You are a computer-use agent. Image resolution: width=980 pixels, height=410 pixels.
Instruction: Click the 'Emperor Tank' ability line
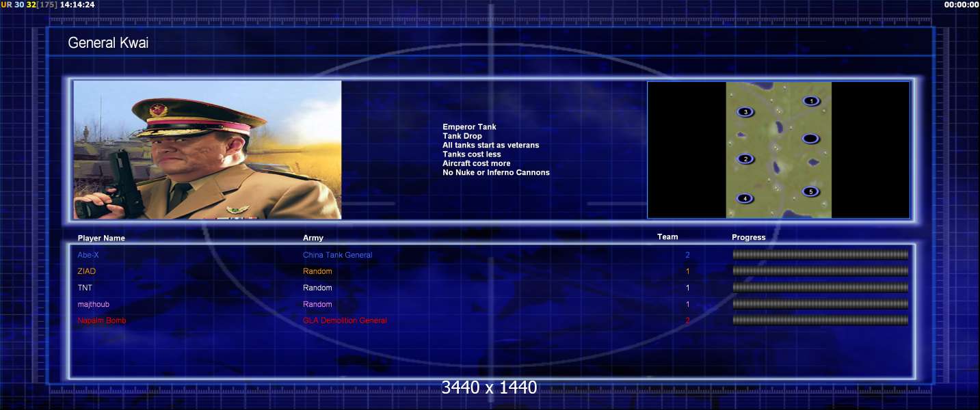point(469,127)
